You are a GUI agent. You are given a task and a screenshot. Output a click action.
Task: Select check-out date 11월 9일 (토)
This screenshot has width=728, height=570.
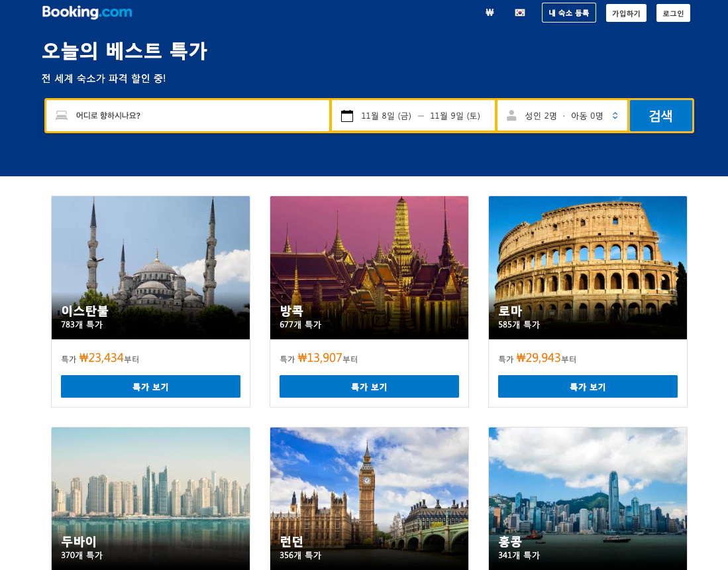[455, 116]
